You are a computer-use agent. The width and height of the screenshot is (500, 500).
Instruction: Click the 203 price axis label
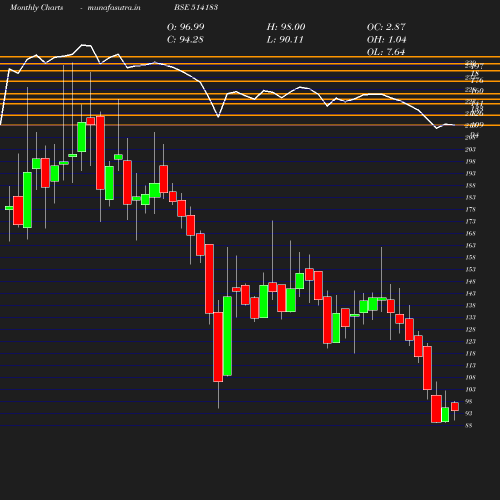(x=470, y=150)
